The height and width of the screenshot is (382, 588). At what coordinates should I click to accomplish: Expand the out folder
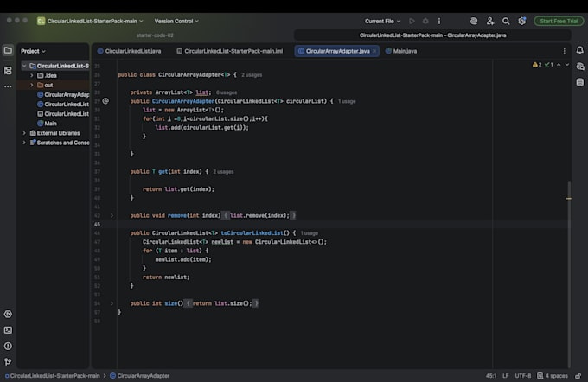pyautogui.click(x=32, y=85)
